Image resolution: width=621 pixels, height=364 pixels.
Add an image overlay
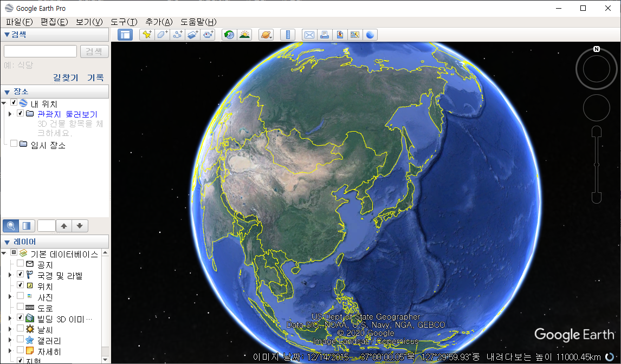[x=193, y=35]
